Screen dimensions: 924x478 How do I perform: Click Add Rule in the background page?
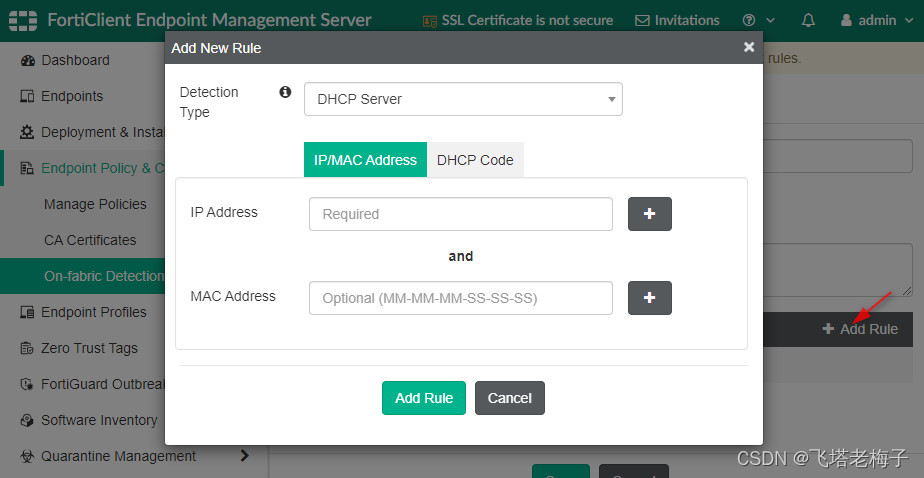tap(860, 329)
